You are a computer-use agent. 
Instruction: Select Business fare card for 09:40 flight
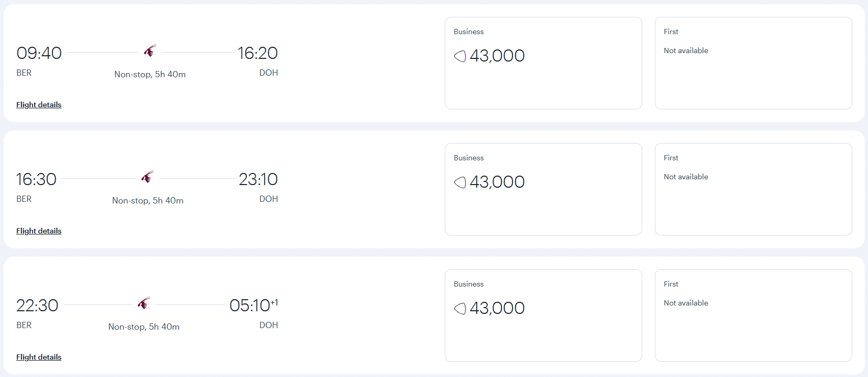coord(543,63)
